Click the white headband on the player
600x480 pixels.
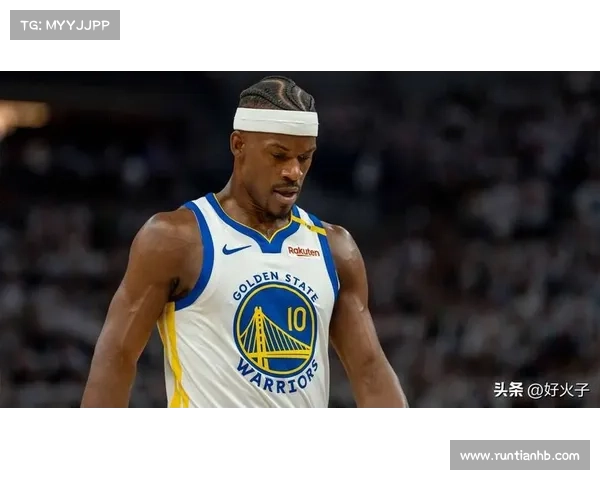276,122
